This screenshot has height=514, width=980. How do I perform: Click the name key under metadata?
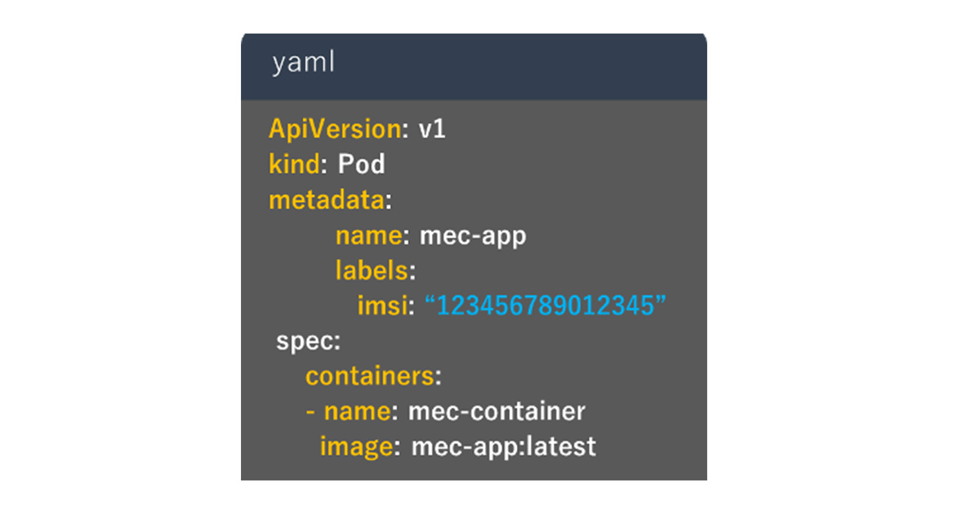(x=367, y=236)
